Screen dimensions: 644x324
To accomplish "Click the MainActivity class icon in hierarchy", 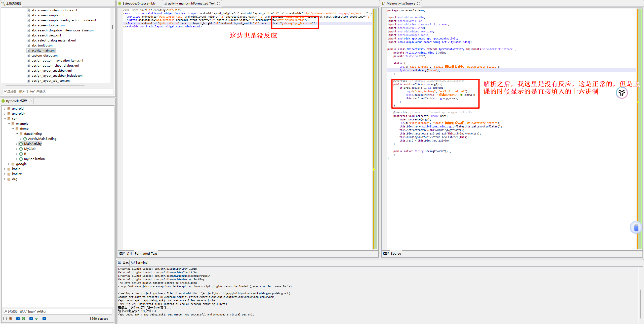I will tap(21, 144).
